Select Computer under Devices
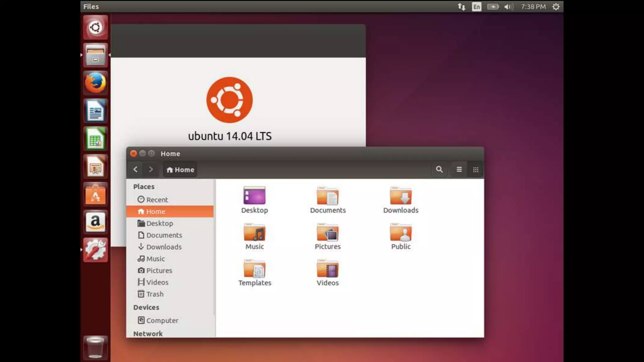The height and width of the screenshot is (362, 644). click(x=162, y=321)
